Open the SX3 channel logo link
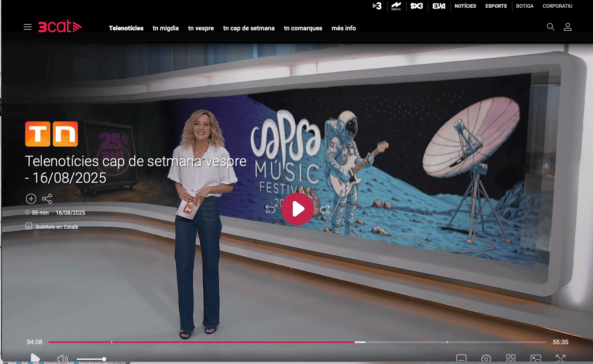This screenshot has height=364, width=593. click(416, 6)
